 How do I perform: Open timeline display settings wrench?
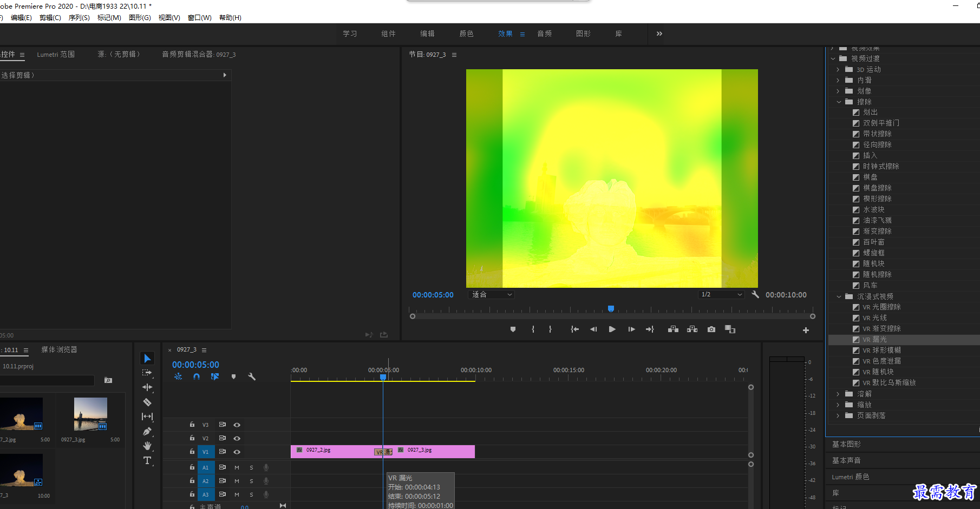click(x=252, y=376)
